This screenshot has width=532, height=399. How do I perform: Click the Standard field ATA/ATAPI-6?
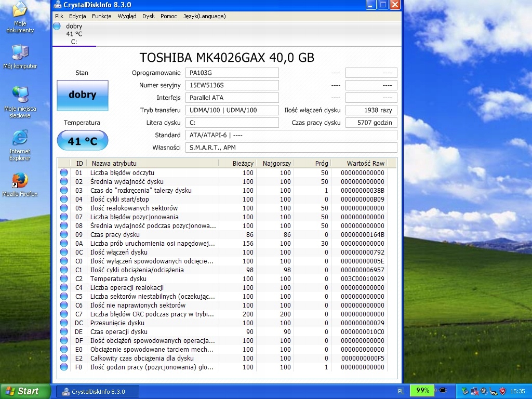click(291, 135)
